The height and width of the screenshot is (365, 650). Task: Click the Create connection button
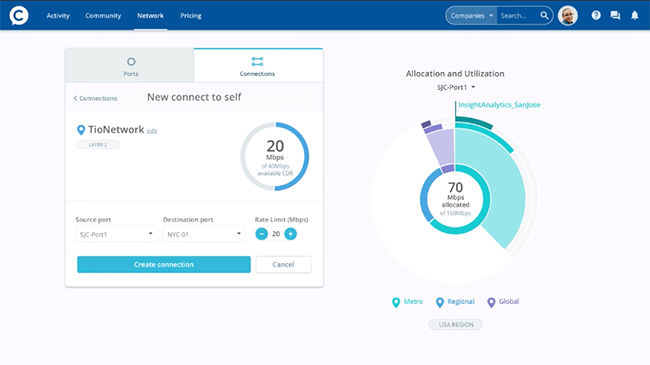tap(164, 264)
